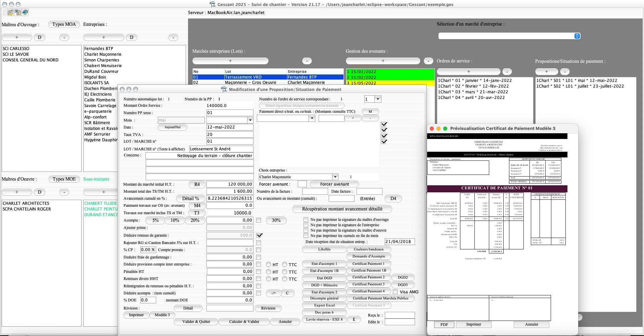The width and height of the screenshot is (644, 336).
Task: Click the Numéro de la facture field
Action: click(x=315, y=191)
